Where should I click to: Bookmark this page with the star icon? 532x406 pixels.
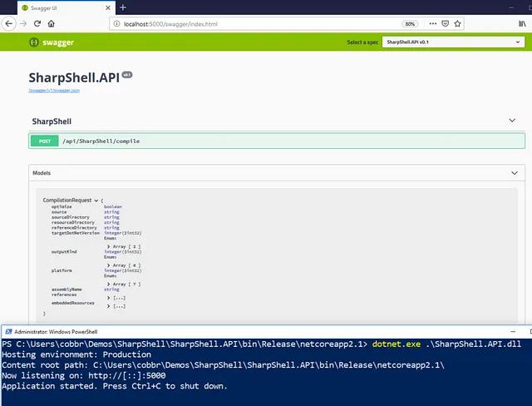click(x=457, y=24)
